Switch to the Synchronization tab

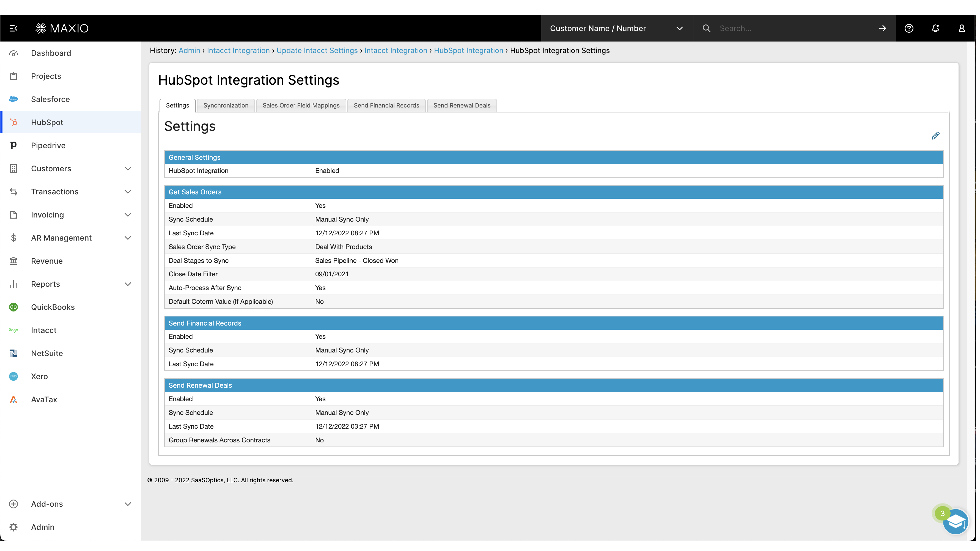(226, 105)
